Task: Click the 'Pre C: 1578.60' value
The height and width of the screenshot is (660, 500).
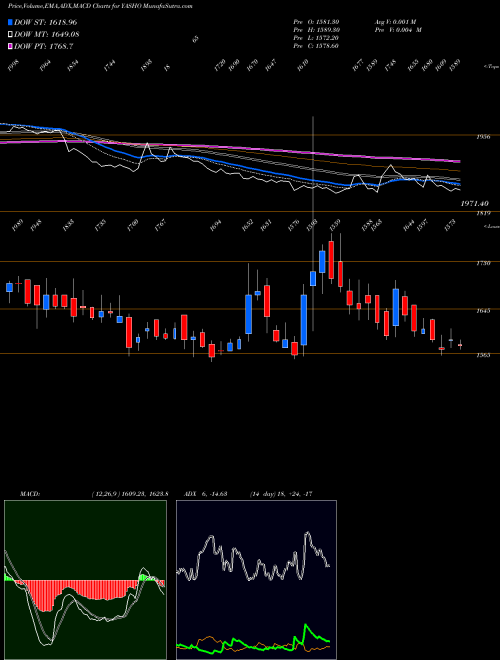Action: [x=316, y=46]
